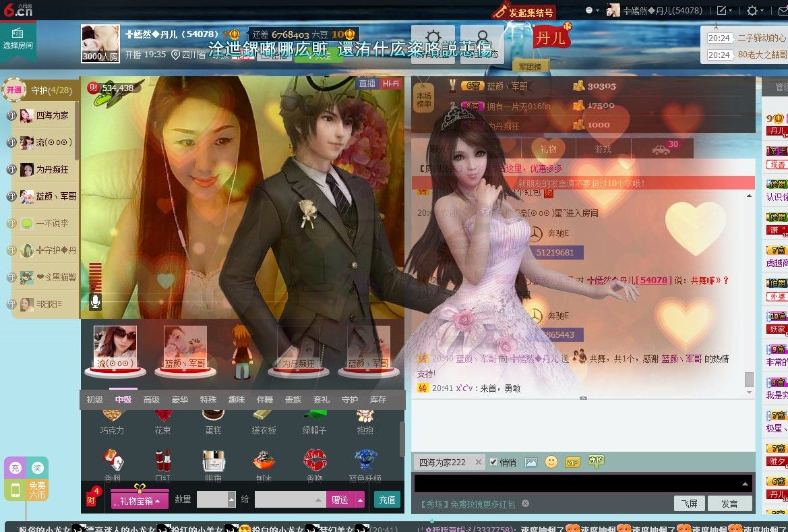Open the 选择房间 room selector
Viewport: 788px width, 532px height.
pos(18,40)
